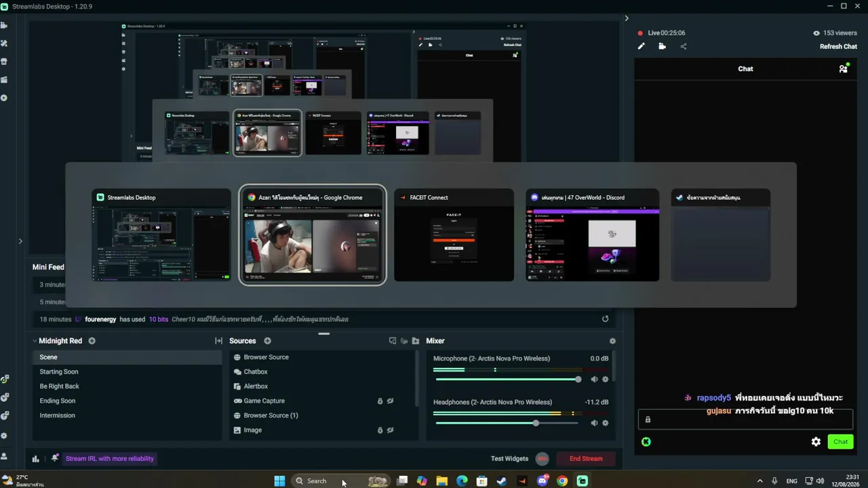Open the scene transitions icon
Screen dimensions: 868x488
[218, 341]
